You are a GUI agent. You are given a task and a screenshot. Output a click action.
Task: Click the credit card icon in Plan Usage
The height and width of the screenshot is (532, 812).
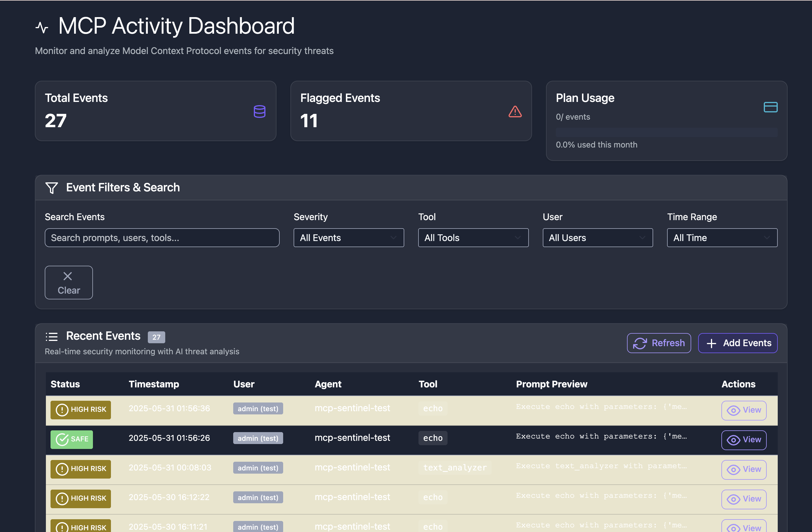(x=770, y=107)
